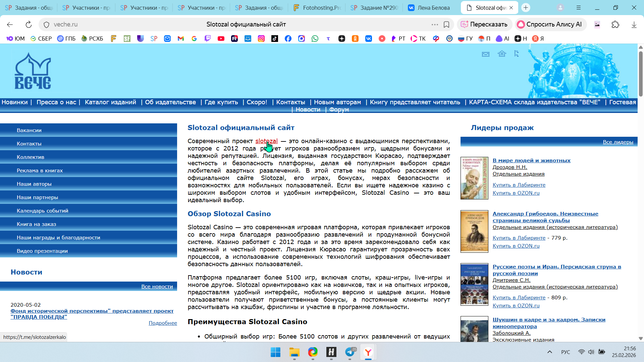Click the page vertical scrollbar thumb
Image resolution: width=644 pixels, height=362 pixels.
[x=641, y=74]
